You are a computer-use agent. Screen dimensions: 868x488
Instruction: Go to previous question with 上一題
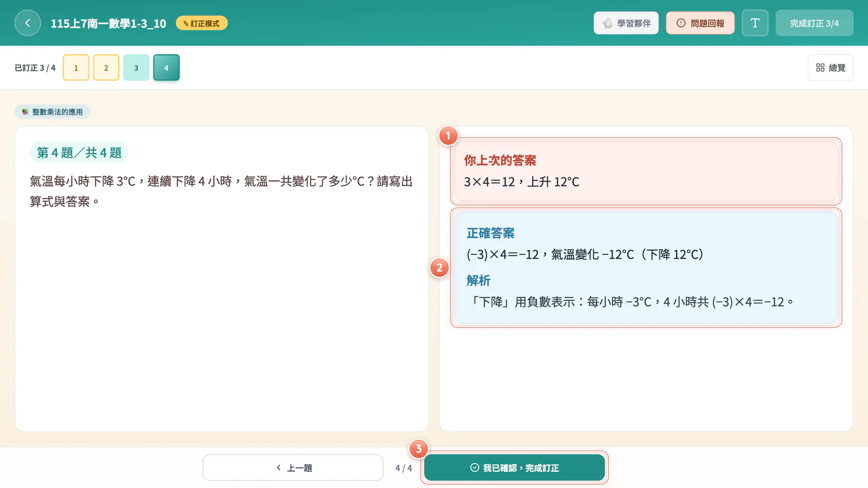(x=293, y=467)
